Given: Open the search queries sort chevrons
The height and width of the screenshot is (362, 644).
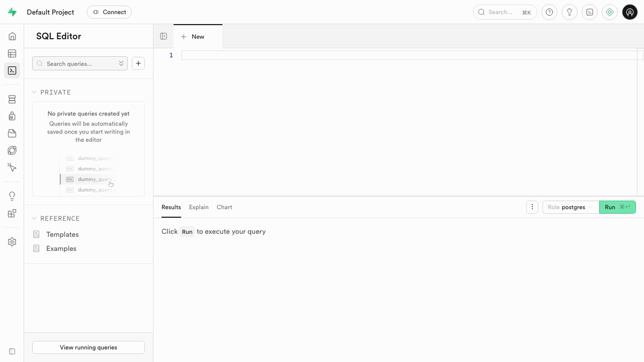Looking at the screenshot, I should pyautogui.click(x=121, y=63).
